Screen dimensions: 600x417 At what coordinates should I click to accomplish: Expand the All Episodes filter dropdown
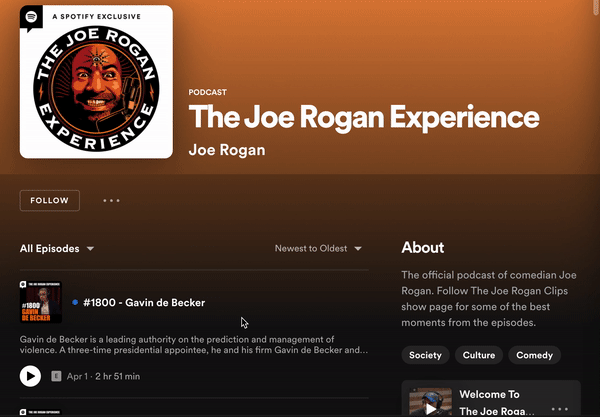point(57,248)
